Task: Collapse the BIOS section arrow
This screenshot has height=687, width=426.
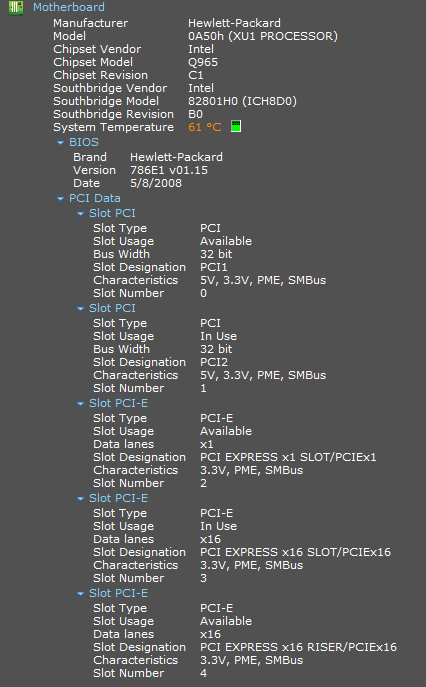Action: 60,142
